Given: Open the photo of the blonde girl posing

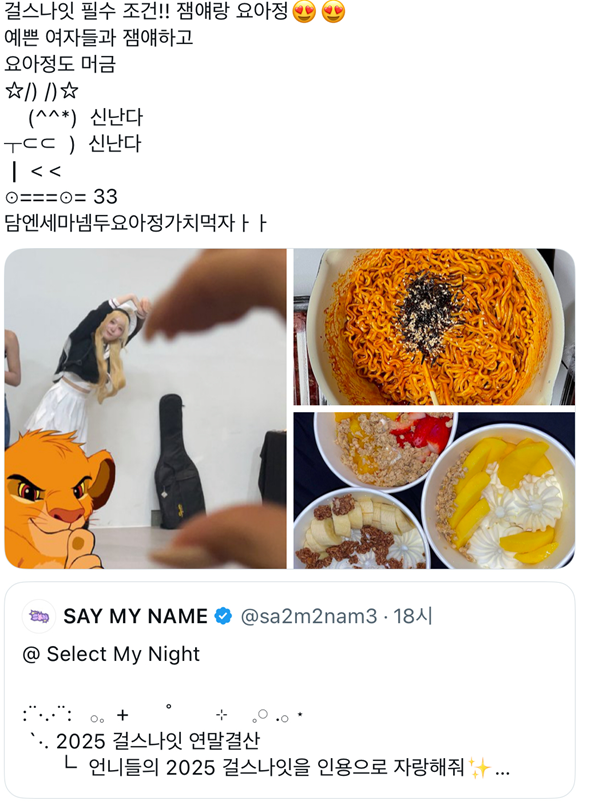Looking at the screenshot, I should click(145, 409).
